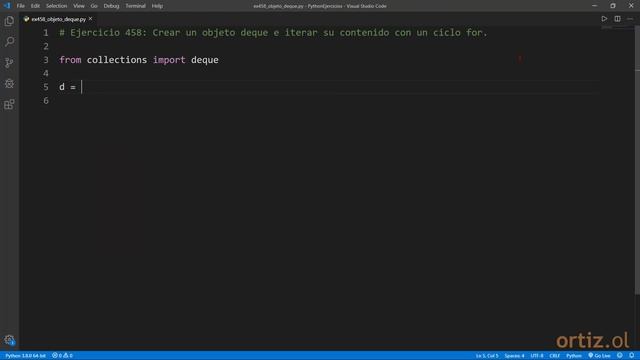Open the Debug view in activity bar

(9, 83)
